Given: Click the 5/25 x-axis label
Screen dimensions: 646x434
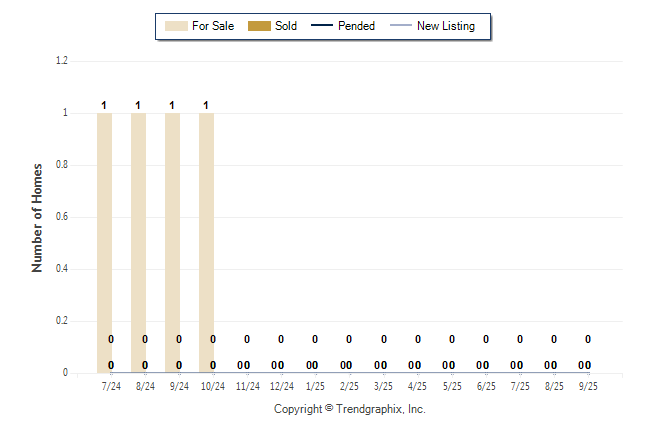Looking at the screenshot, I should pos(452,385).
